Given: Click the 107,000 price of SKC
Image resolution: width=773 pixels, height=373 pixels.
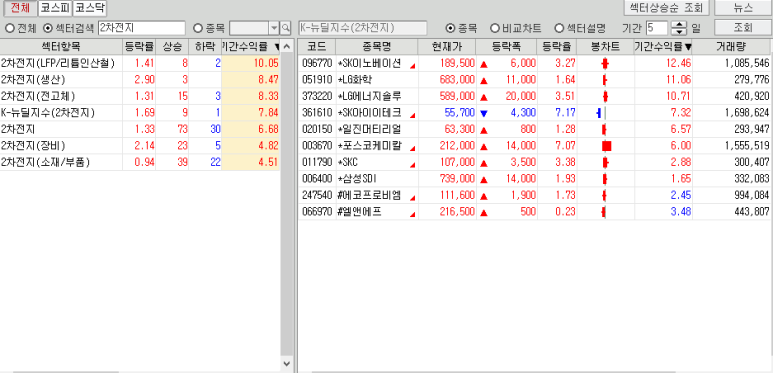Looking at the screenshot, I should [x=457, y=163].
